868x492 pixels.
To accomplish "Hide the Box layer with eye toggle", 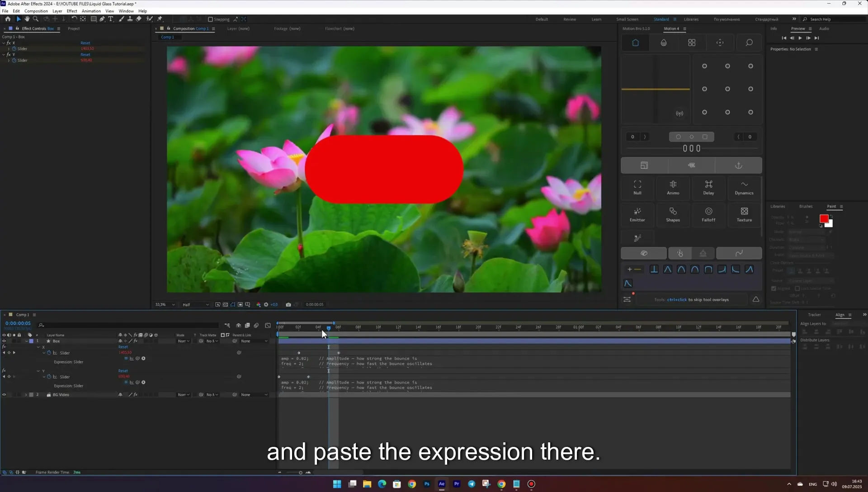I will [4, 341].
